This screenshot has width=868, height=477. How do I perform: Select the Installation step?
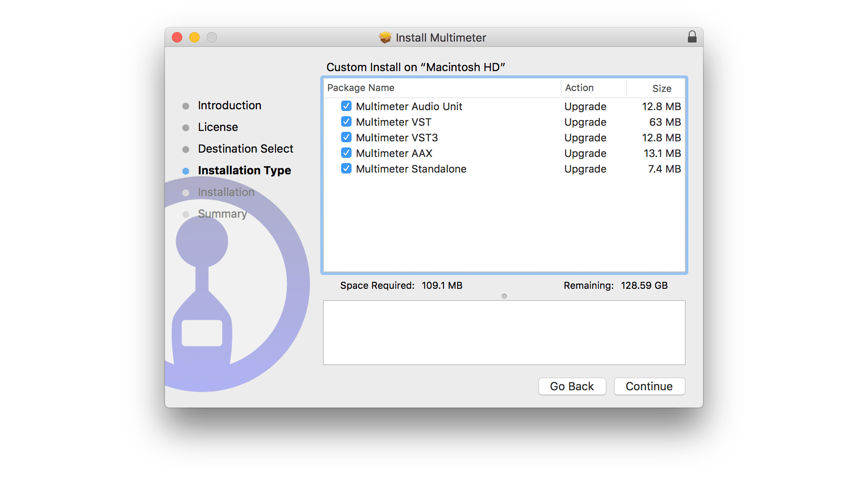[x=226, y=192]
